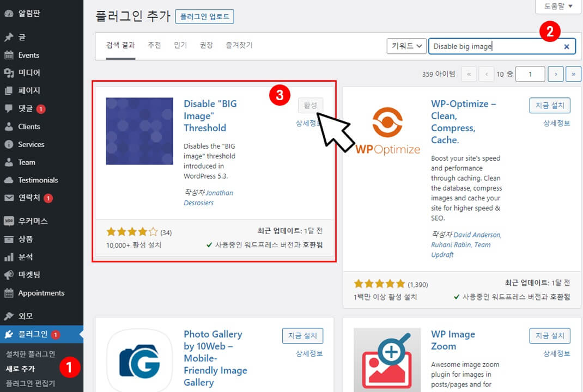Click the 상품 products icon

9,240
